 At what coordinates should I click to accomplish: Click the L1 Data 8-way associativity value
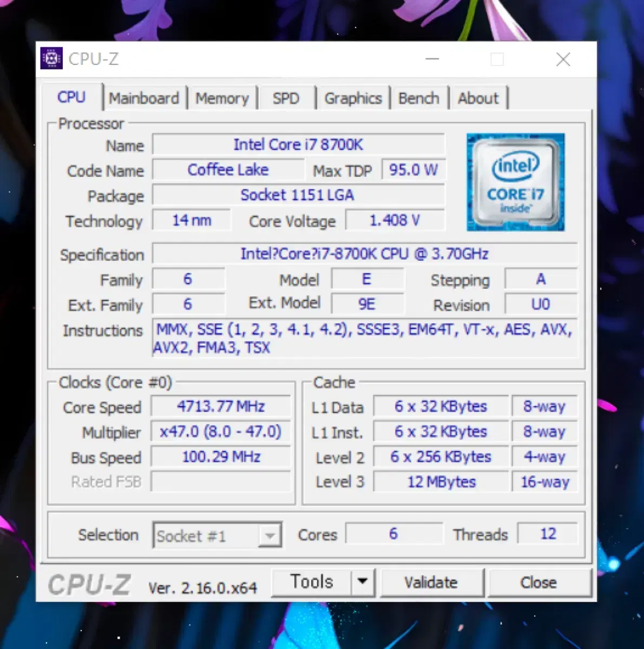pyautogui.click(x=544, y=406)
